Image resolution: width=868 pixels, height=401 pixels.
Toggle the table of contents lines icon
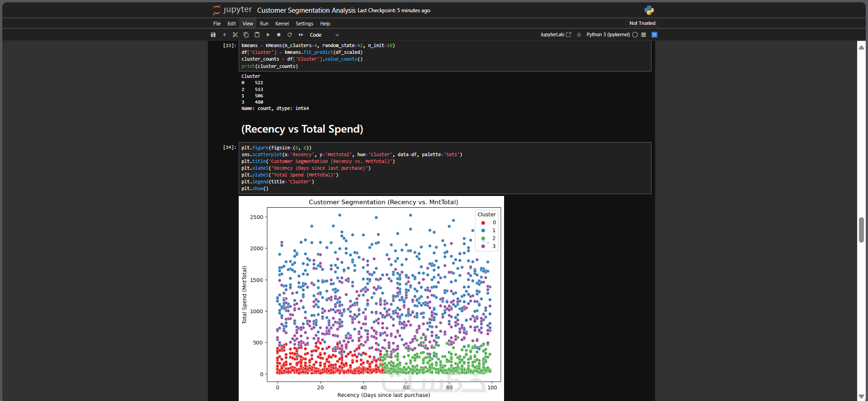click(643, 35)
